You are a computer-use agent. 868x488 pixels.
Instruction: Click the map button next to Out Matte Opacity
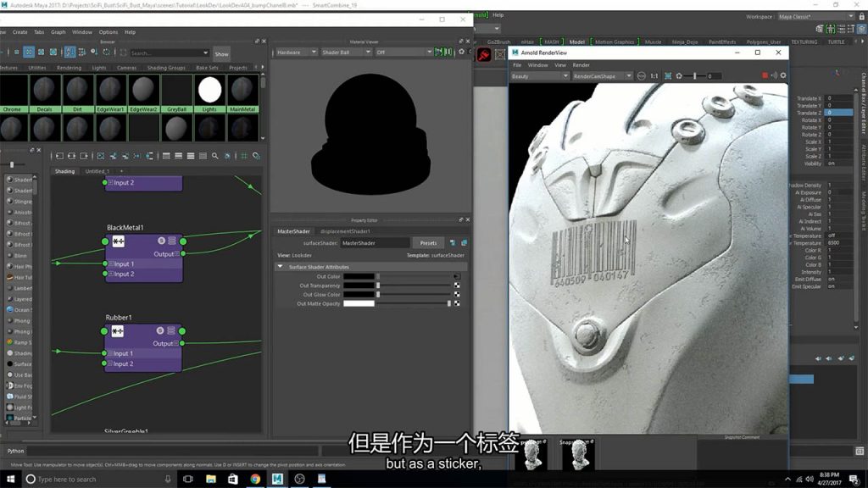457,303
